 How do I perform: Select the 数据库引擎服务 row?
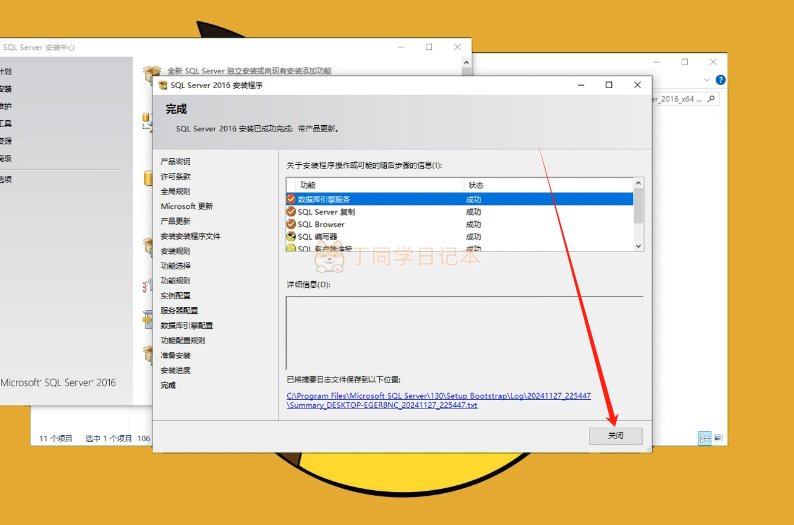(459, 199)
